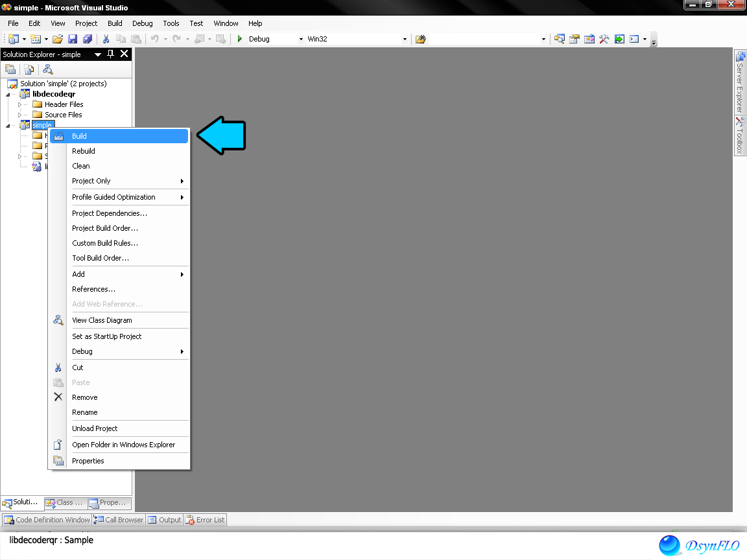
Task: Click the New Project toolbar icon
Action: coord(14,39)
